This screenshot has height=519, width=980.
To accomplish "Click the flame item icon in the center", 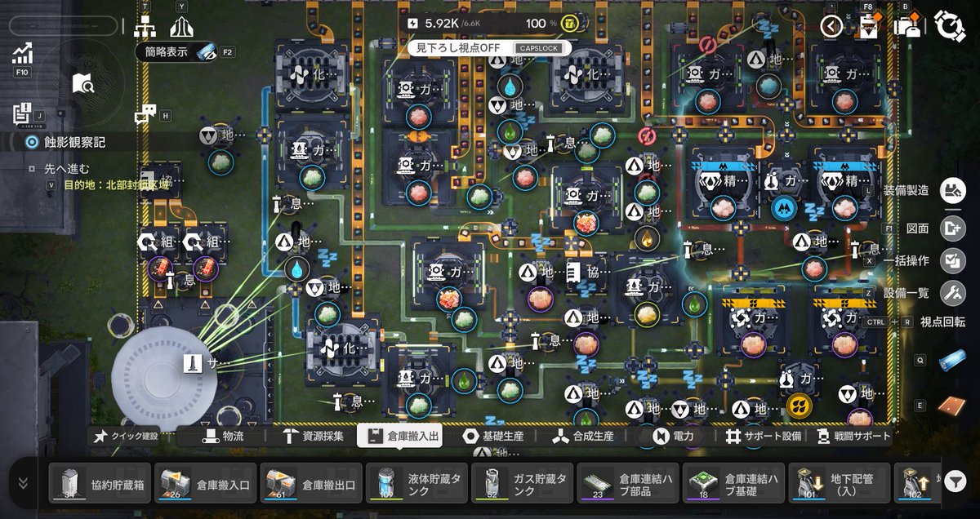I will tap(648, 239).
